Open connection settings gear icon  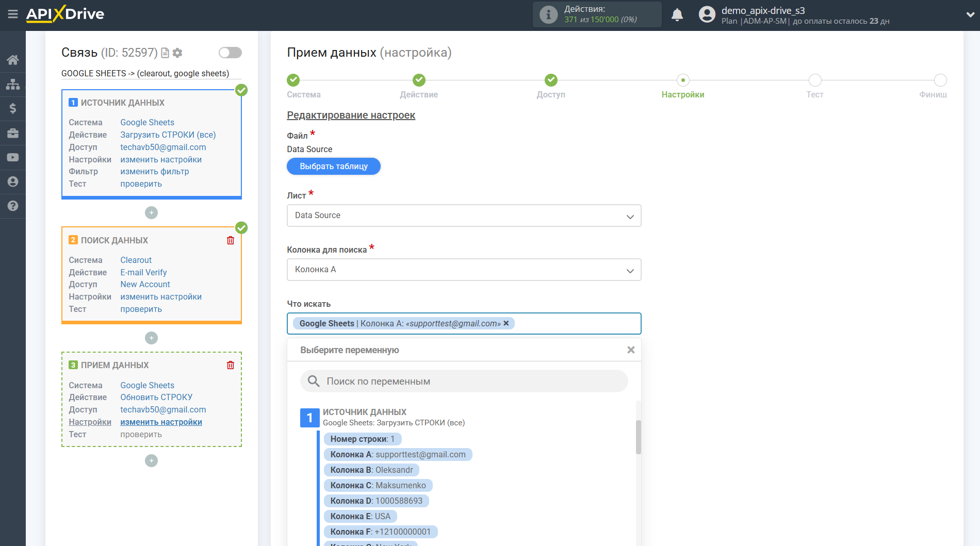coord(178,53)
